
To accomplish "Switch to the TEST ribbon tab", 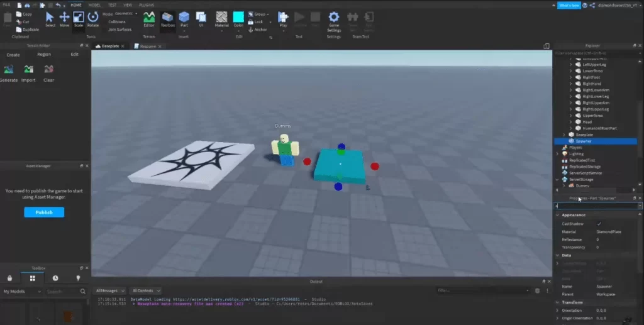I will (x=112, y=5).
